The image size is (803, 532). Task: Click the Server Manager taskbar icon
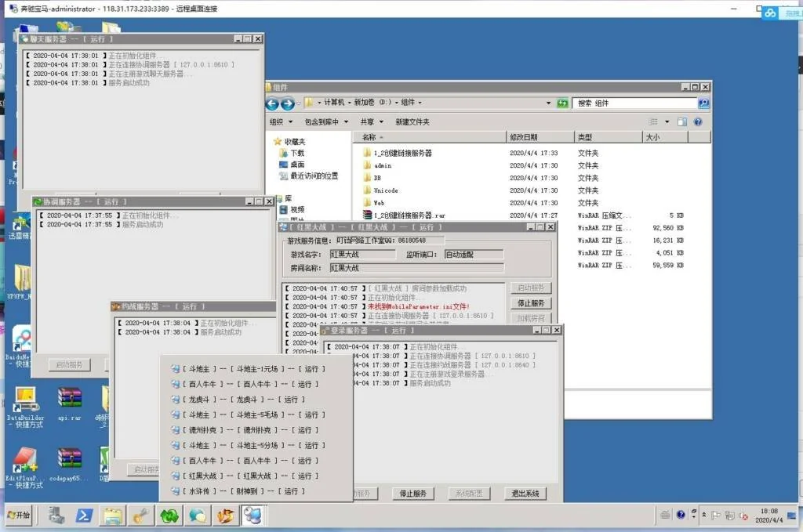point(56,515)
